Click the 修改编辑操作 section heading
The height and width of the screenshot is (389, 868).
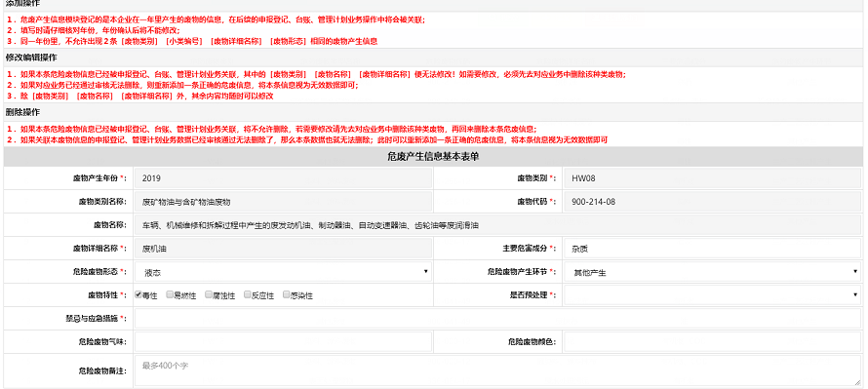point(30,57)
